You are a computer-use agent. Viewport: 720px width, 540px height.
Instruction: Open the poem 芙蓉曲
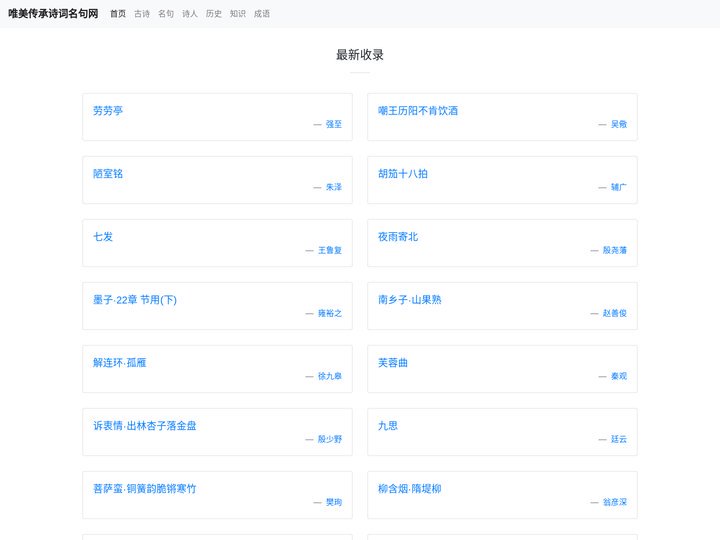(x=393, y=363)
